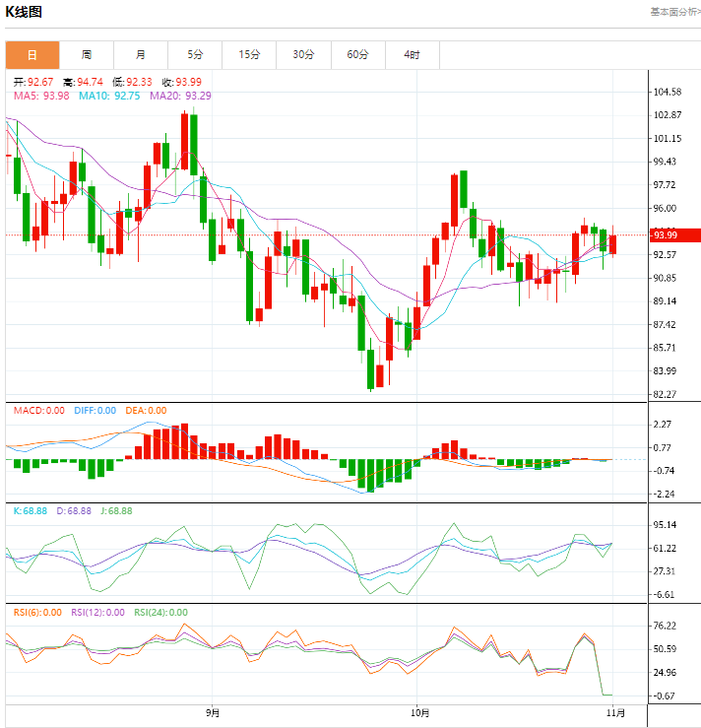Click the K线图 heading
This screenshot has height=728, width=701.
point(24,12)
